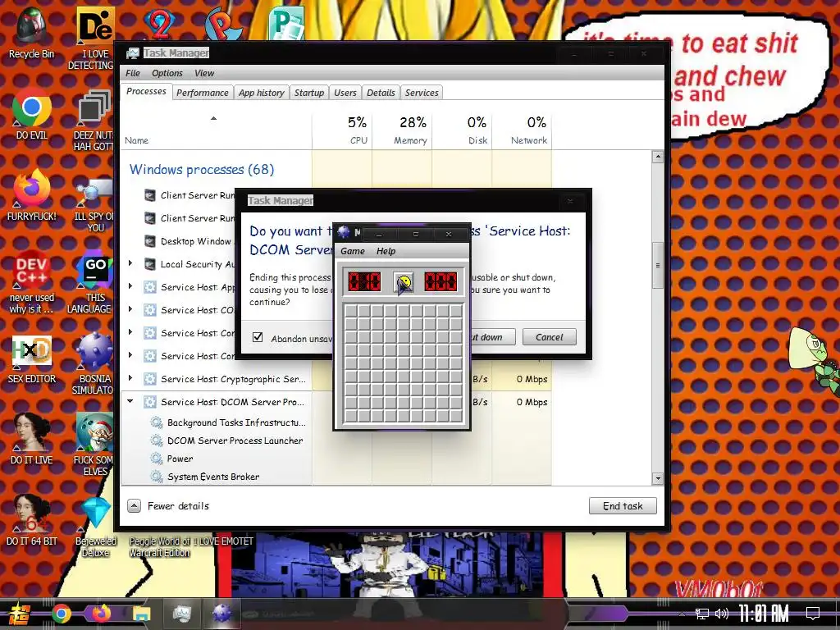Toggle the Abandon unsaved data checkbox
840x630 pixels.
(258, 337)
